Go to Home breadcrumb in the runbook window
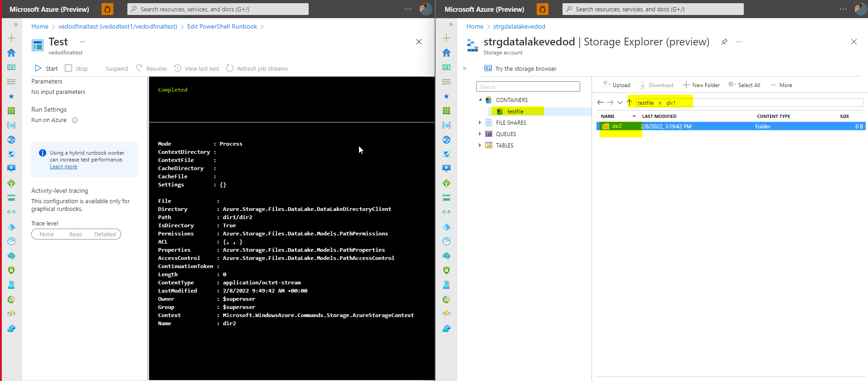The width and height of the screenshot is (868, 381). (x=40, y=26)
